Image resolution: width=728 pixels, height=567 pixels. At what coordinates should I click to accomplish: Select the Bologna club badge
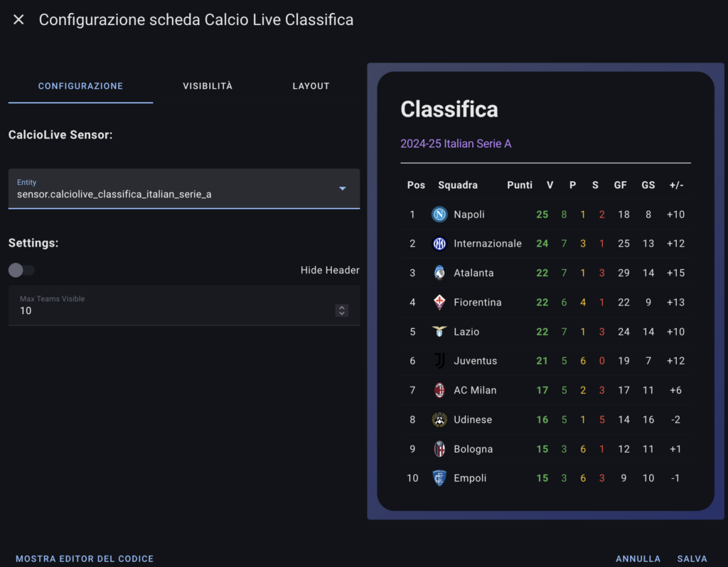(439, 448)
